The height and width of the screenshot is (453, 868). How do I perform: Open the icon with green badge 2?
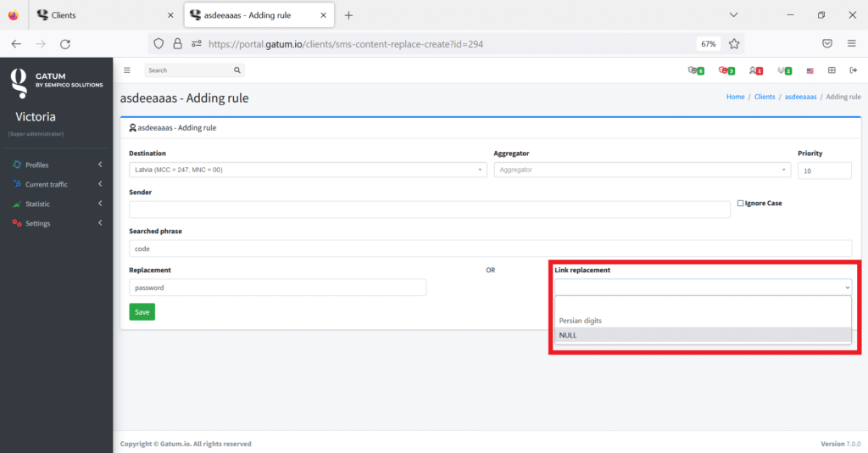pos(784,70)
